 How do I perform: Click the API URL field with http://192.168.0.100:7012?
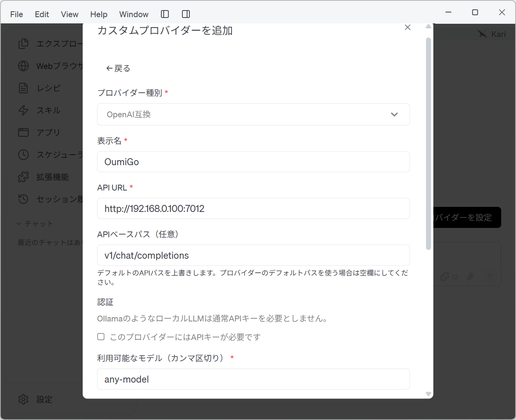pyautogui.click(x=253, y=208)
